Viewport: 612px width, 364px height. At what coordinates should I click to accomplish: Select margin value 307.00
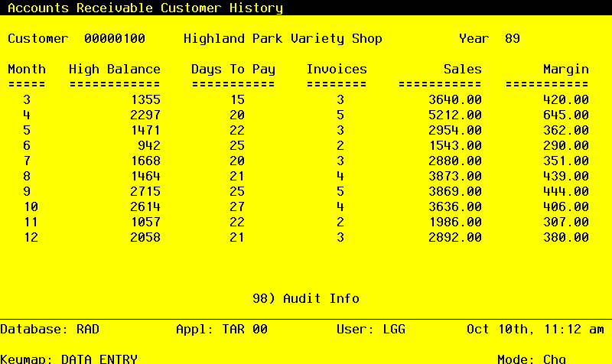tap(566, 222)
